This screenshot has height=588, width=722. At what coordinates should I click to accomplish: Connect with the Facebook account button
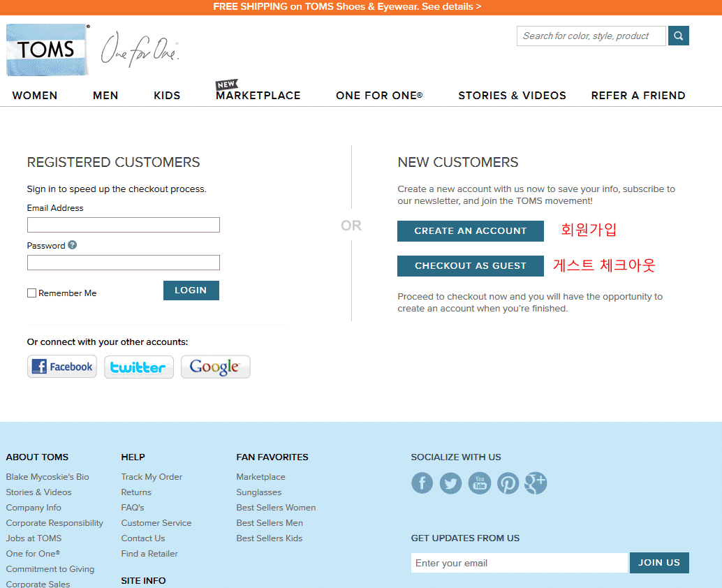tap(62, 367)
